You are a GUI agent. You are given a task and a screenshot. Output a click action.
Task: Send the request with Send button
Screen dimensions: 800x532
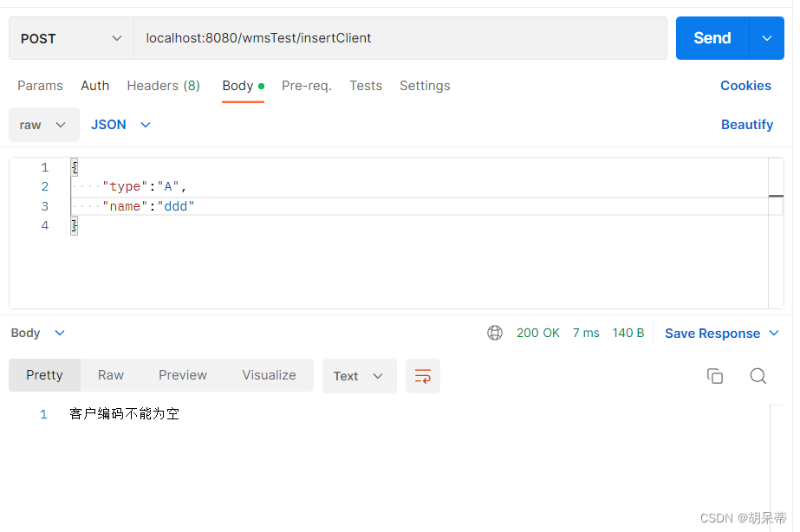pos(712,38)
